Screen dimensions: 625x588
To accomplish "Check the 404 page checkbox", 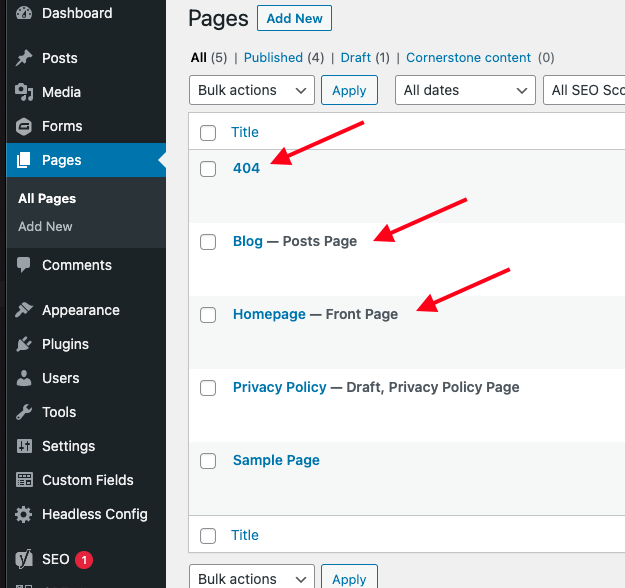I will [208, 169].
